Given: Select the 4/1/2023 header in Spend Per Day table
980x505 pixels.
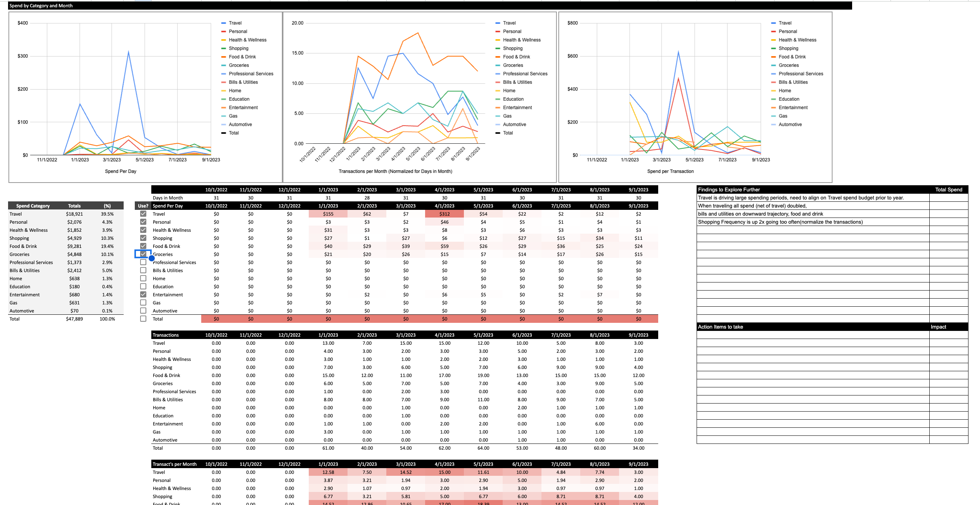Looking at the screenshot, I should pos(444,206).
